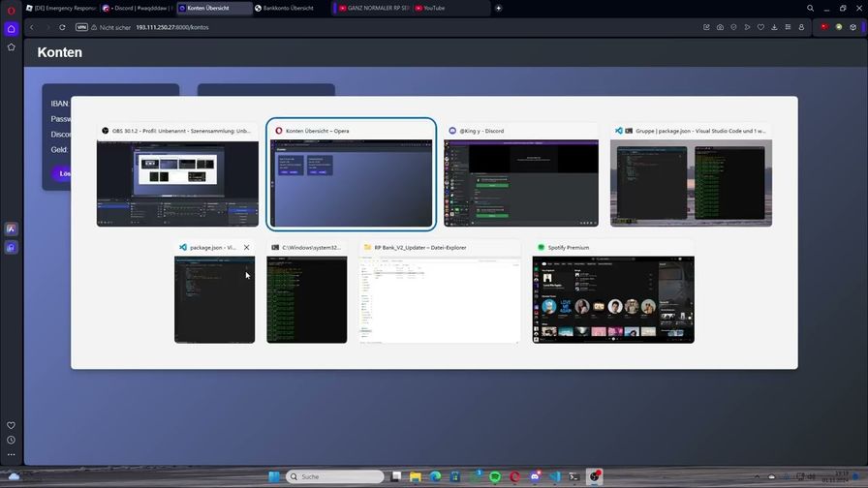Image resolution: width=868 pixels, height=488 pixels.
Task: Open the C:\Windows\system32 console window
Action: coord(307,292)
